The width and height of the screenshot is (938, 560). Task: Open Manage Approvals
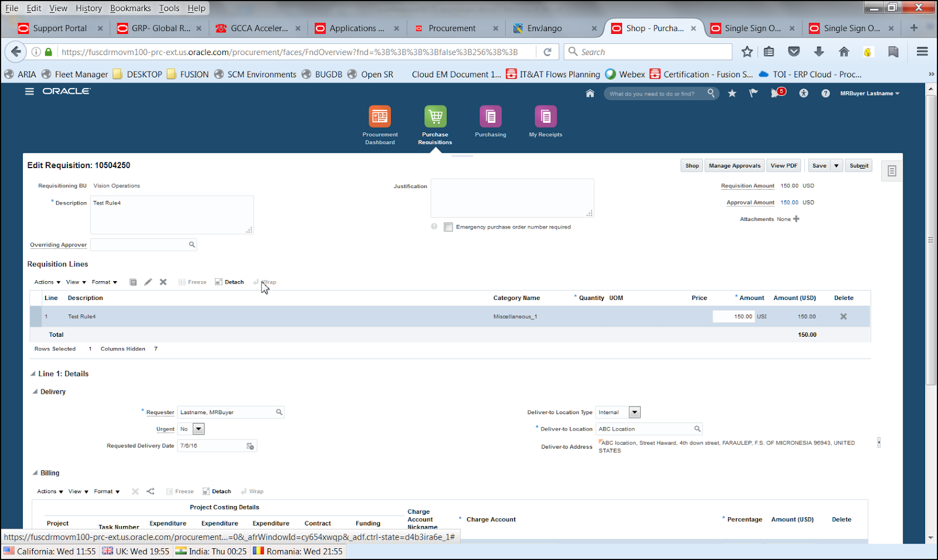point(734,165)
